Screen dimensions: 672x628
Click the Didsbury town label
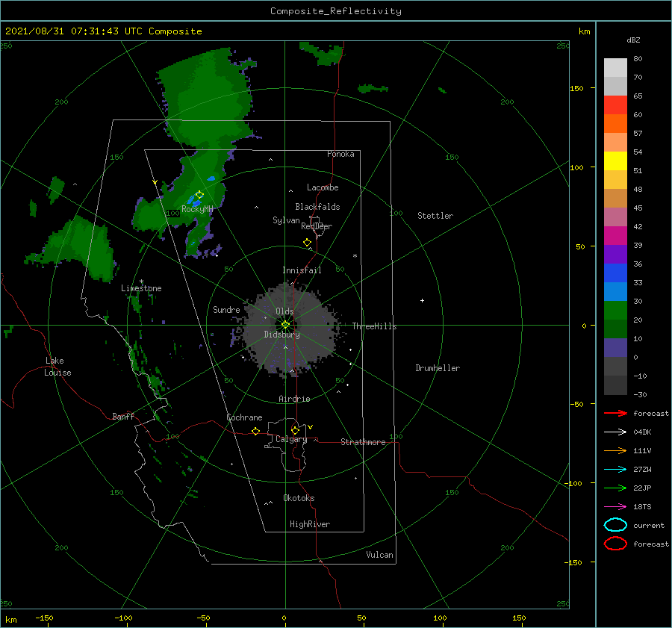[x=281, y=335]
